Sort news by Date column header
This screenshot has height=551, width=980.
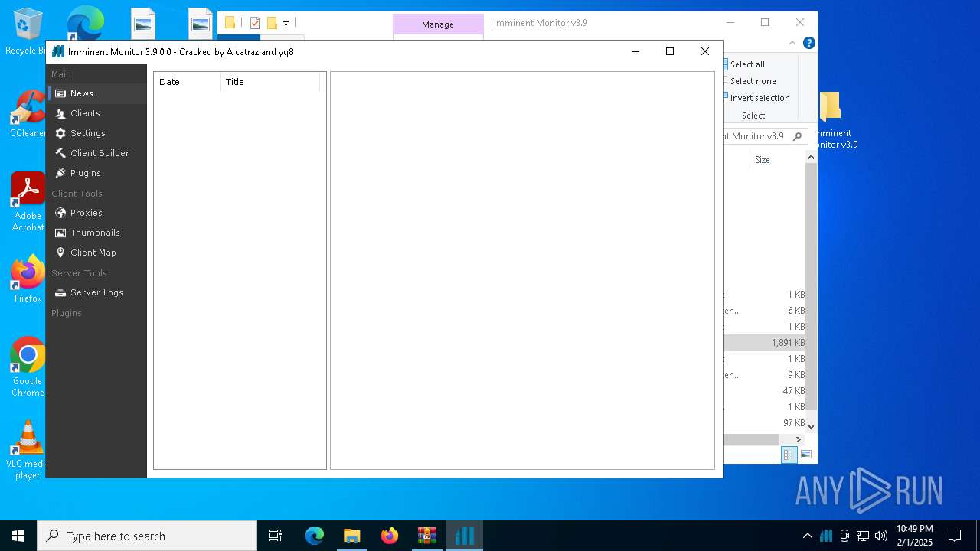click(188, 82)
